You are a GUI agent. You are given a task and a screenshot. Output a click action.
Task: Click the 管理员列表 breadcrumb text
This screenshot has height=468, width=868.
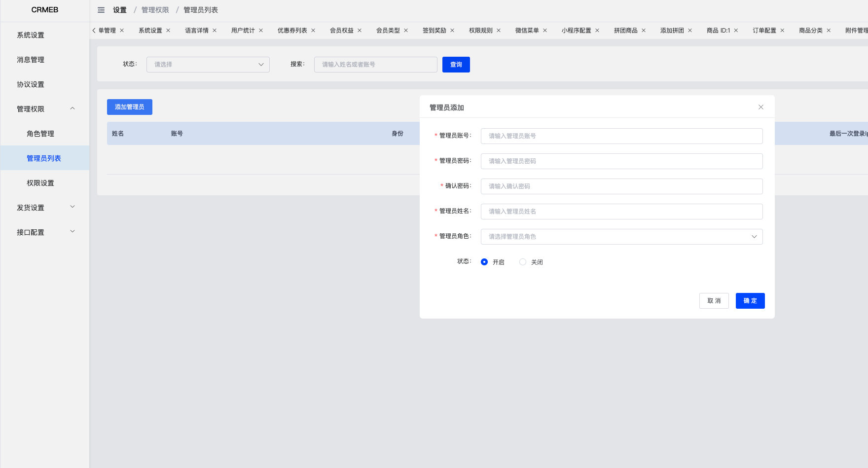coord(201,10)
